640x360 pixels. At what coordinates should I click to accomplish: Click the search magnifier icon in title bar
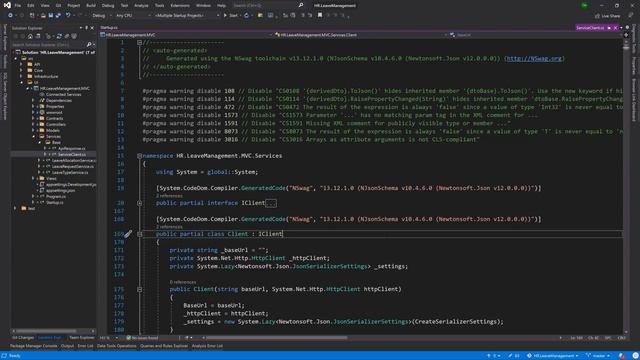(301, 5)
